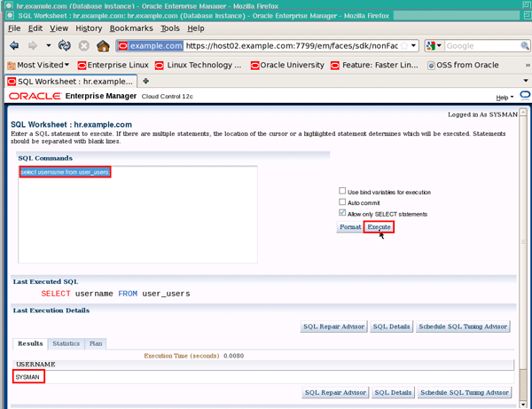This screenshot has width=532, height=409.
Task: Uncheck Allow only SELECT statements
Action: (342, 213)
